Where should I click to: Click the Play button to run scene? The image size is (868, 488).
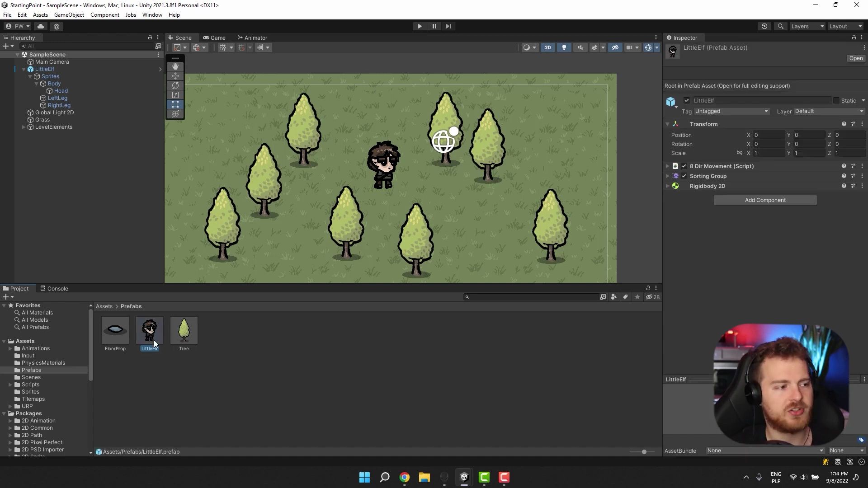pyautogui.click(x=420, y=26)
